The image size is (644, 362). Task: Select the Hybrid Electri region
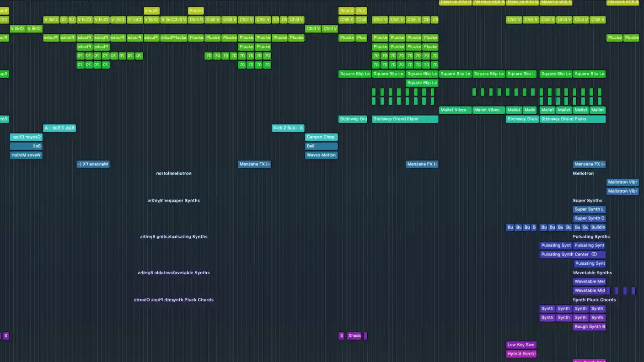[521, 354]
